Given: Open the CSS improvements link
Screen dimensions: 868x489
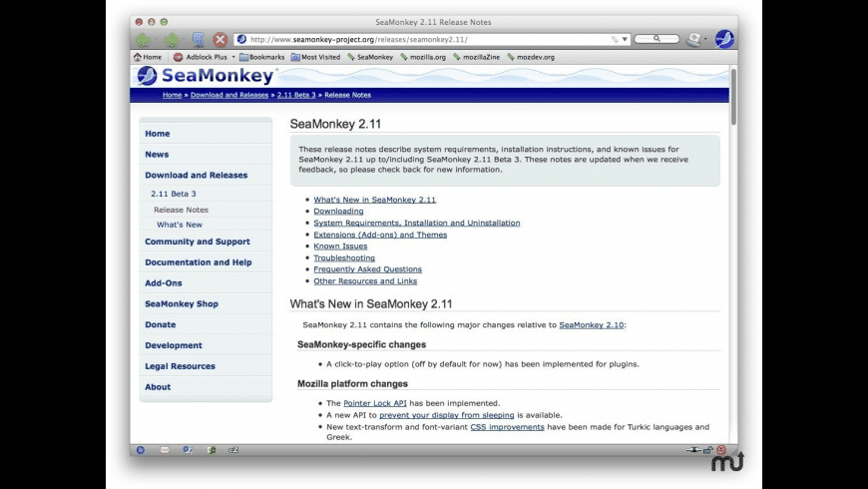Looking at the screenshot, I should [507, 427].
